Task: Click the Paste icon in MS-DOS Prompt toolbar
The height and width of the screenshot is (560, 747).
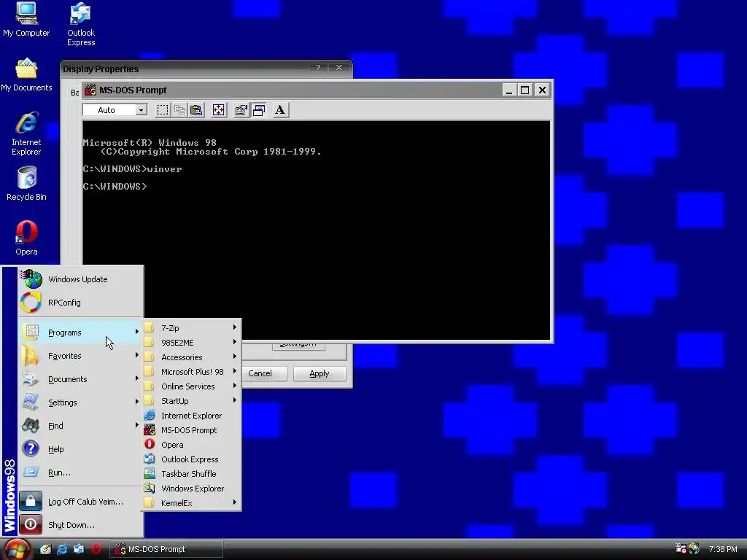Action: tap(196, 110)
